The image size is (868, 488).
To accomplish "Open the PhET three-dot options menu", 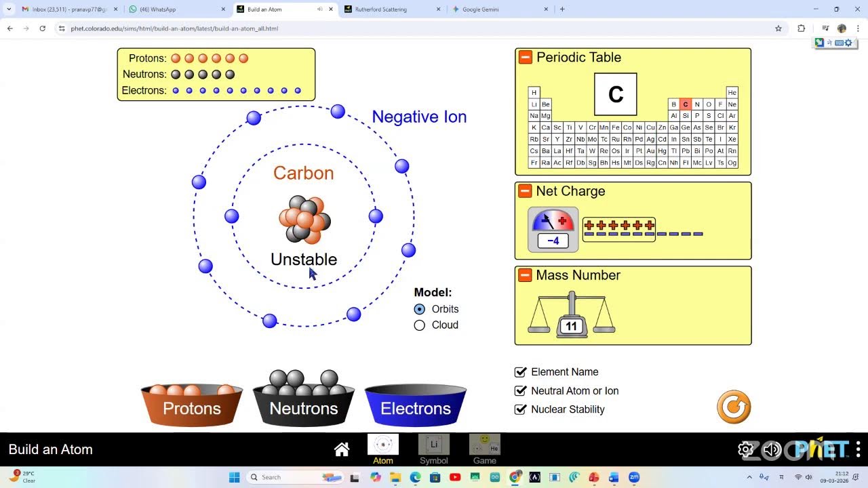I will [x=858, y=449].
